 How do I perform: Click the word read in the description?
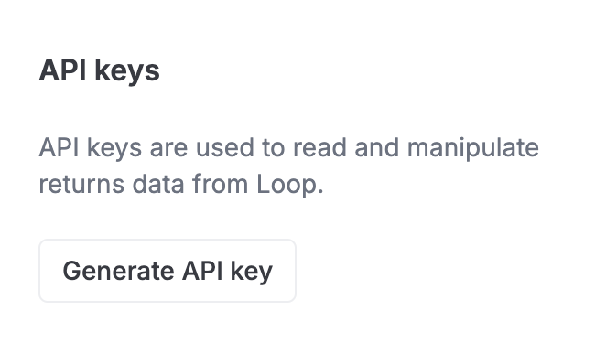319,147
